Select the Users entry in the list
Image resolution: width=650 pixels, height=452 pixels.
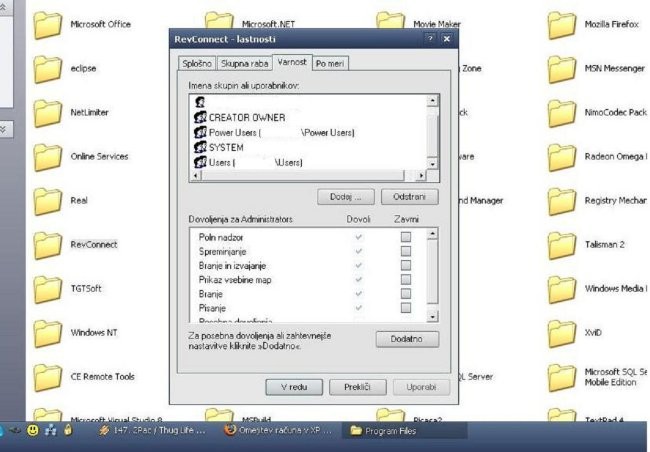click(248, 162)
